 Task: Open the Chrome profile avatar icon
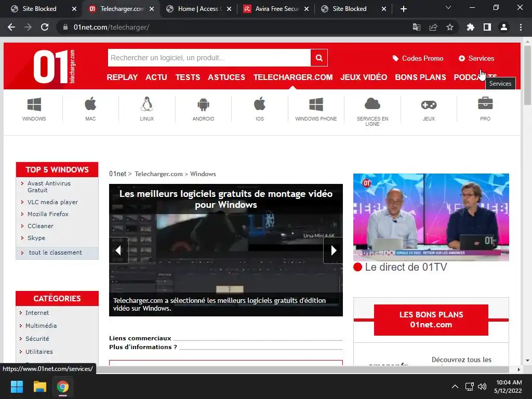click(x=504, y=27)
